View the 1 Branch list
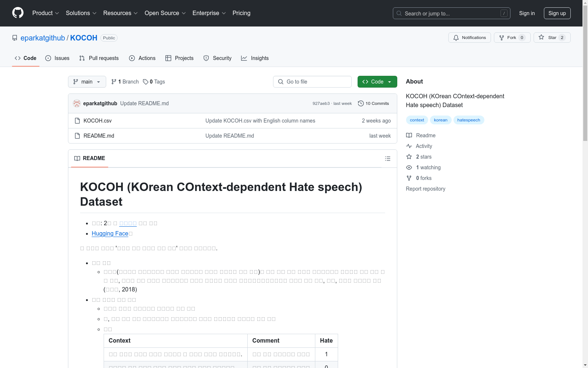 125,82
